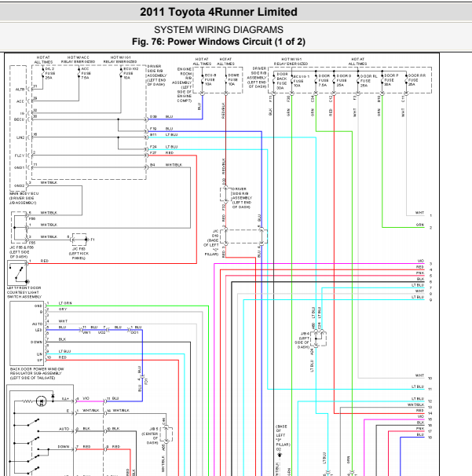This screenshot has height=476, width=472.
Task: Click the F27 RED connector label
Action: click(x=162, y=152)
